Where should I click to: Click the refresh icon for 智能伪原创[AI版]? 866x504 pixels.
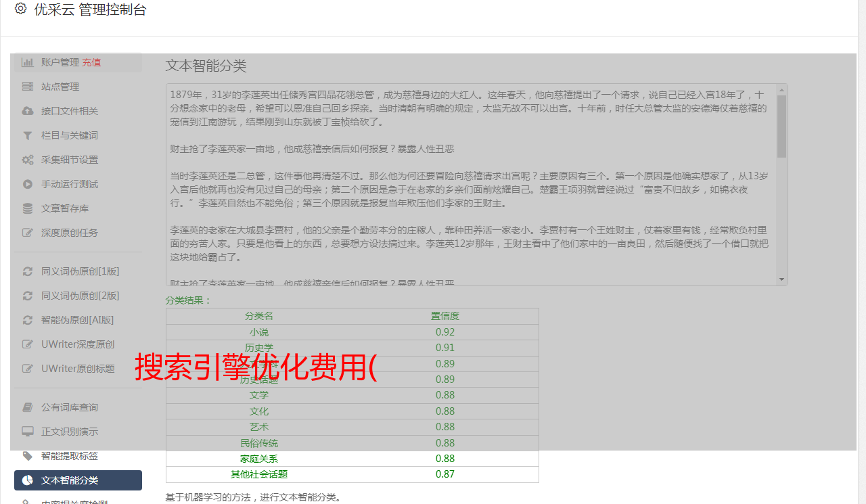pyautogui.click(x=27, y=320)
